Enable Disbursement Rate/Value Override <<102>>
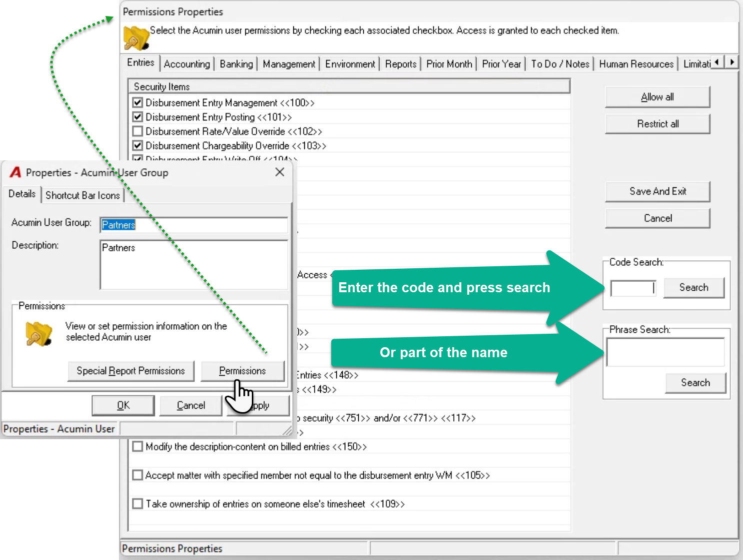 tap(138, 131)
